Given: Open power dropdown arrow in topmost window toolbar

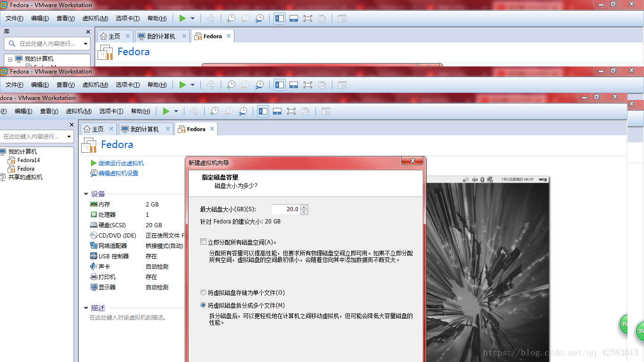Looking at the screenshot, I should click(192, 18).
